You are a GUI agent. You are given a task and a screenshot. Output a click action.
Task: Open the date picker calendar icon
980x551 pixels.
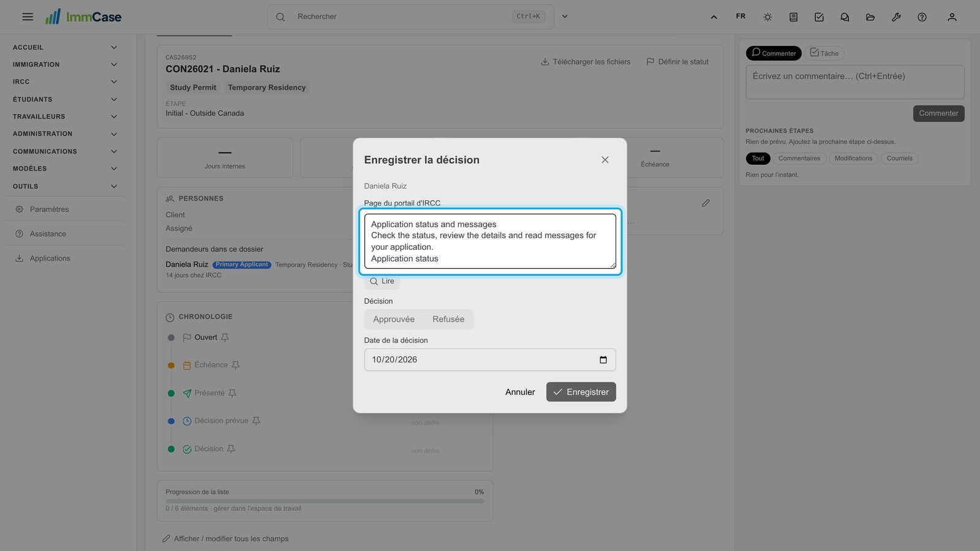pyautogui.click(x=603, y=360)
